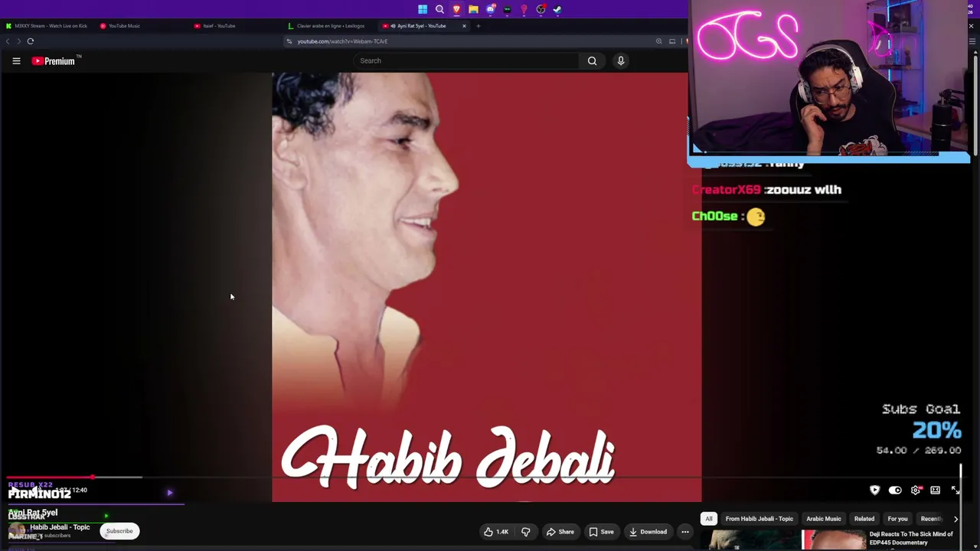
Task: Like the video with thumbs-up button
Action: 496,532
